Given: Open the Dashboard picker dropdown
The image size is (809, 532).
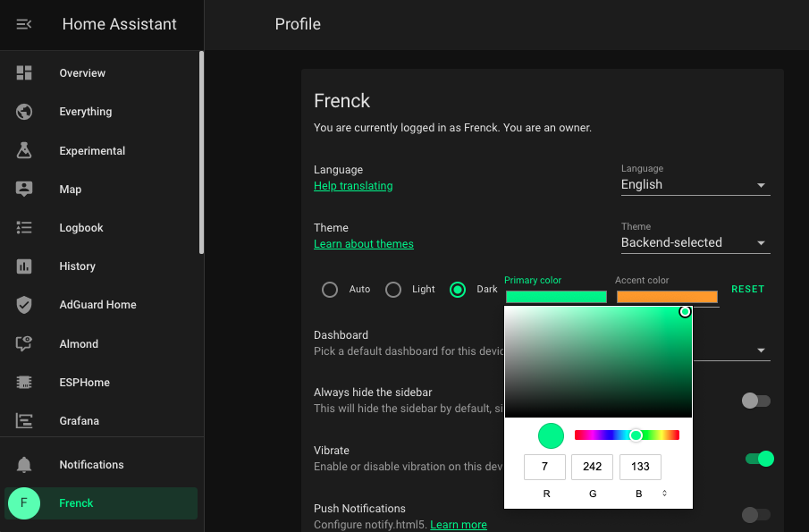Looking at the screenshot, I should [x=761, y=350].
